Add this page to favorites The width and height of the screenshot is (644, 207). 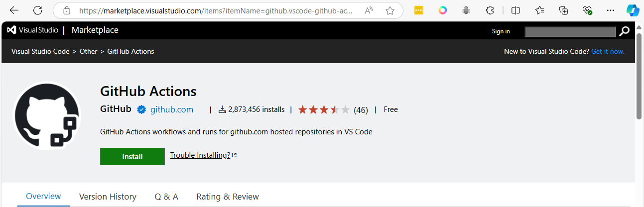pyautogui.click(x=390, y=10)
